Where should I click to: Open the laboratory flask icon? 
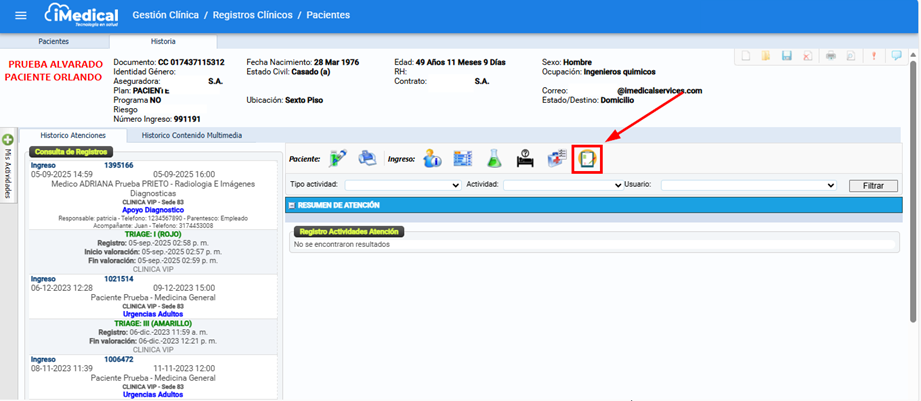tap(495, 158)
